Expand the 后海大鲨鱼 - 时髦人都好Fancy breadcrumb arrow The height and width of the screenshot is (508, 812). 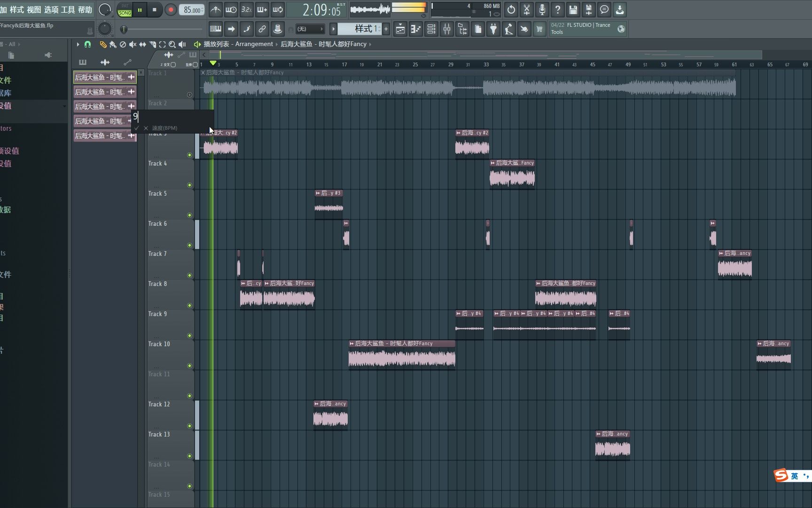(x=370, y=44)
